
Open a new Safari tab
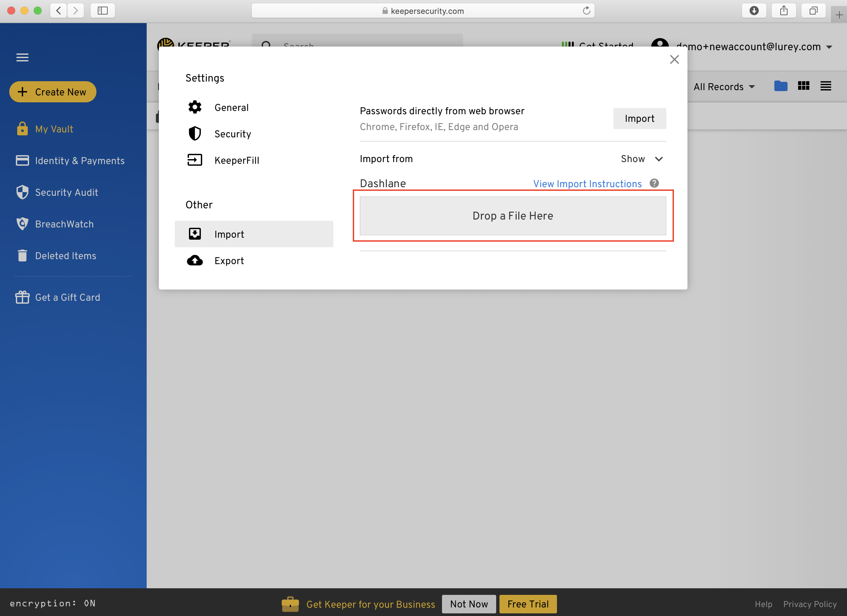[x=839, y=15]
